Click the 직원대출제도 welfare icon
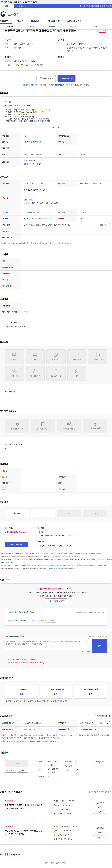 pos(35,373)
